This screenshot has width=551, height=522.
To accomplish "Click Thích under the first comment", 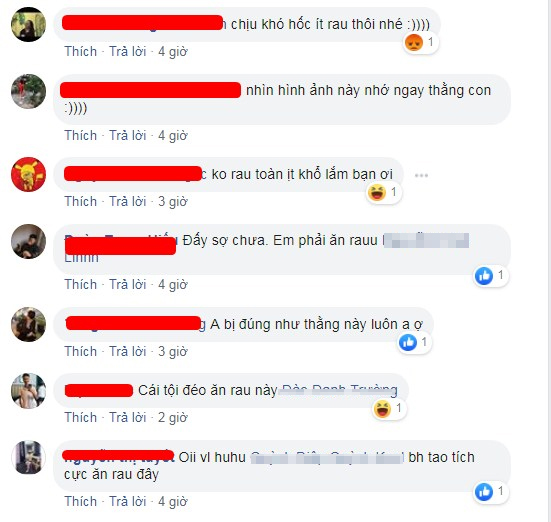I will [x=80, y=52].
